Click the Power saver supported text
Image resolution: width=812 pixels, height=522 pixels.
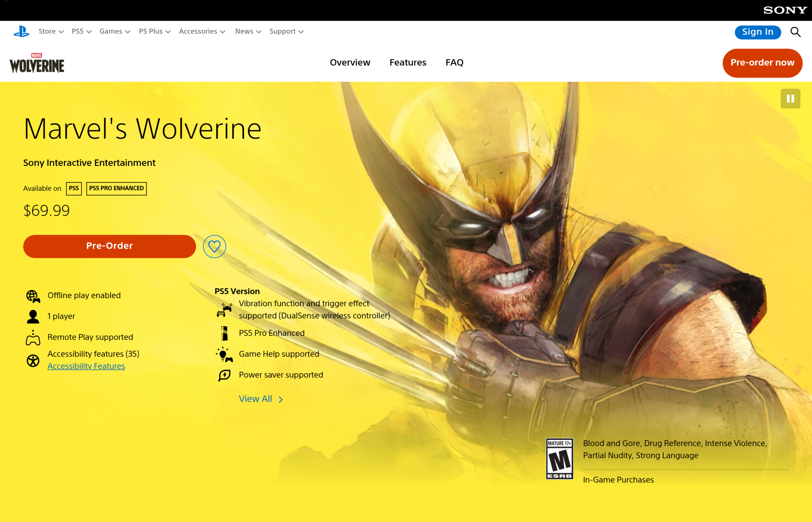[x=281, y=375]
